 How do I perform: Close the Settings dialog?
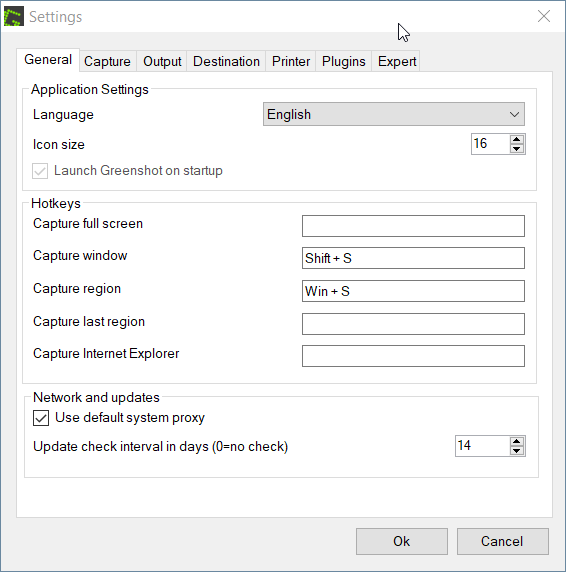click(x=544, y=16)
